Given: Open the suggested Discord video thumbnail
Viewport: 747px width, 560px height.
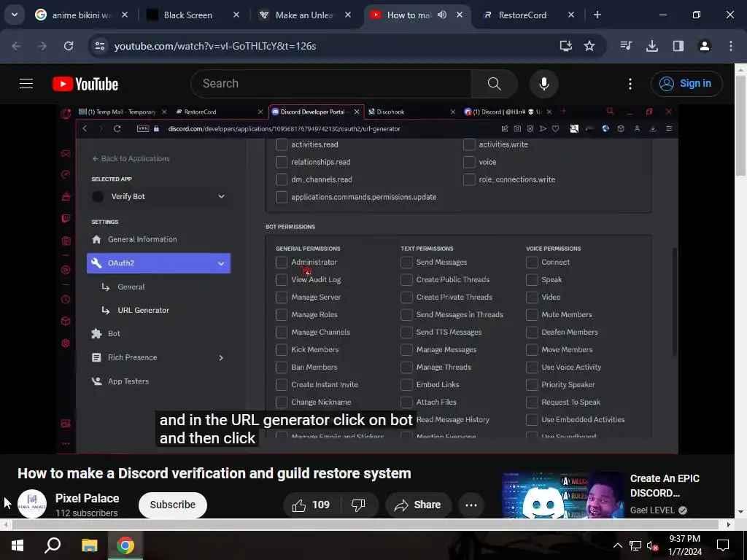Looking at the screenshot, I should click(562, 494).
